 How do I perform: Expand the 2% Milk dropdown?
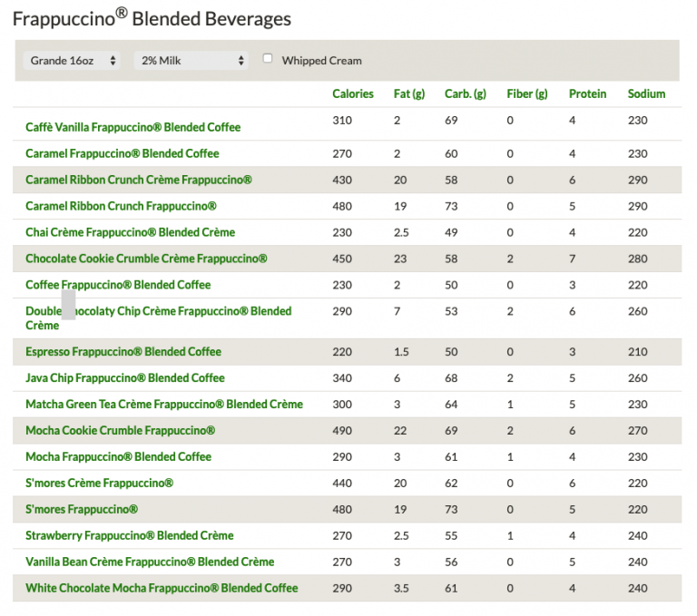click(x=191, y=61)
